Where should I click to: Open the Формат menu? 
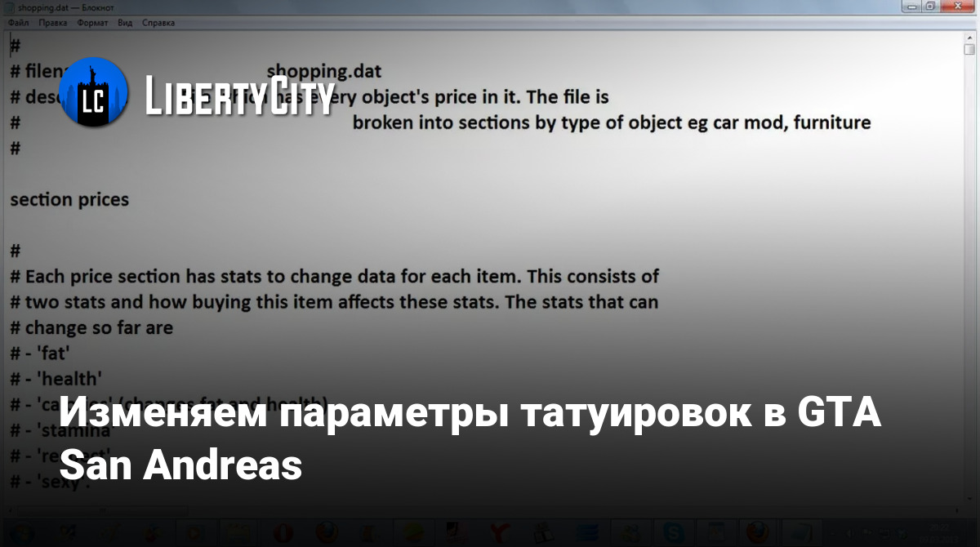click(92, 23)
